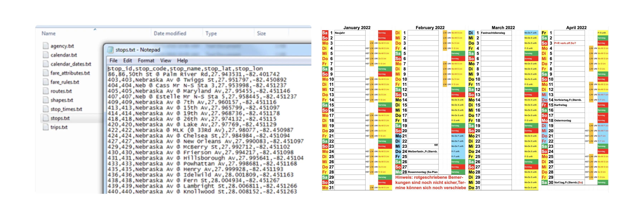Click the fare_rules.txt file icon

[x=45, y=82]
